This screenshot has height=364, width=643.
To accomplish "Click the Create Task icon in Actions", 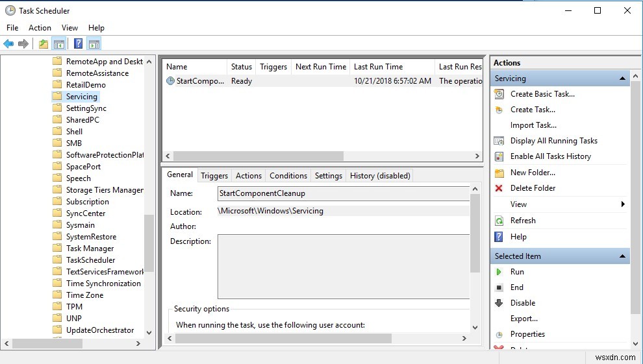I will pos(499,110).
